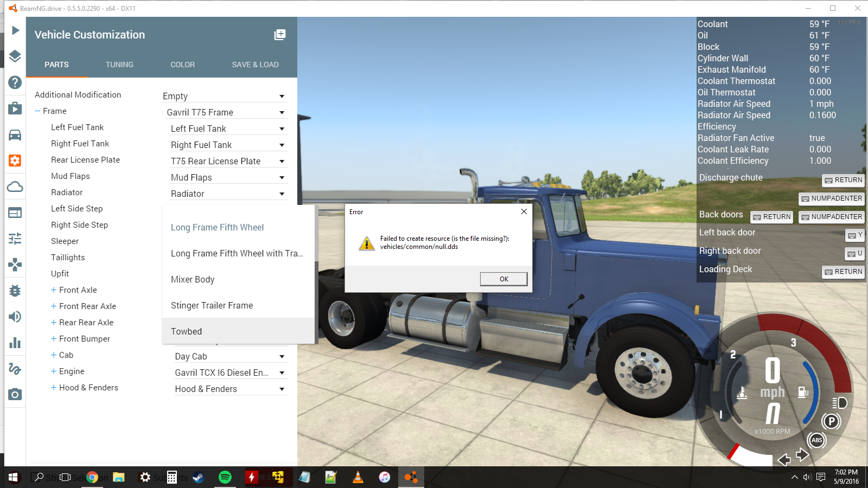The width and height of the screenshot is (868, 488).
Task: Open the Hood & Fenders dropdown
Action: pyautogui.click(x=231, y=389)
